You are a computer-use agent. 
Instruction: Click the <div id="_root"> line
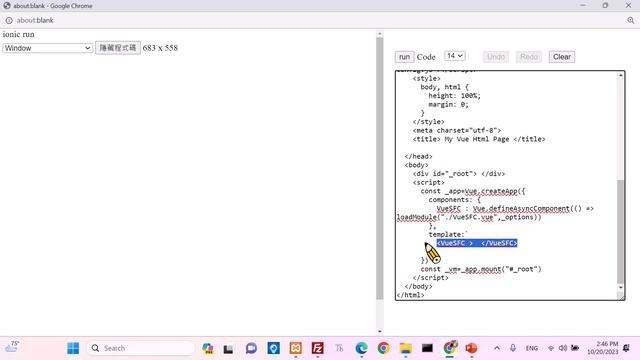(459, 174)
